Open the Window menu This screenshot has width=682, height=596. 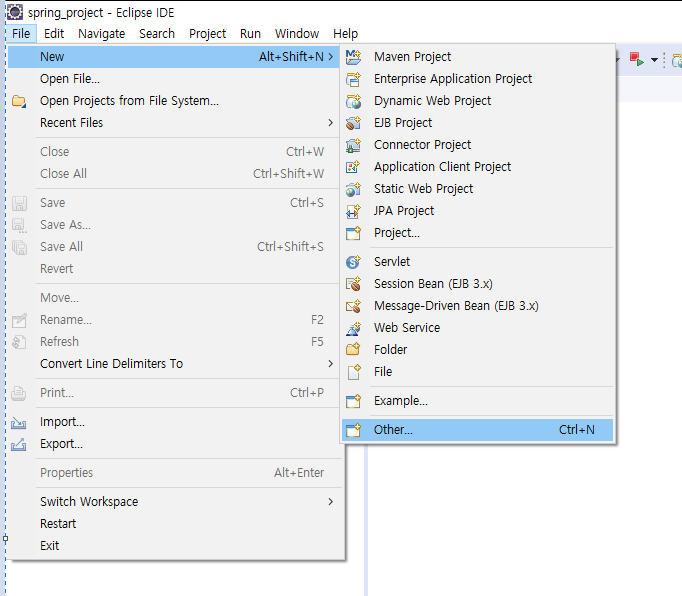point(297,33)
